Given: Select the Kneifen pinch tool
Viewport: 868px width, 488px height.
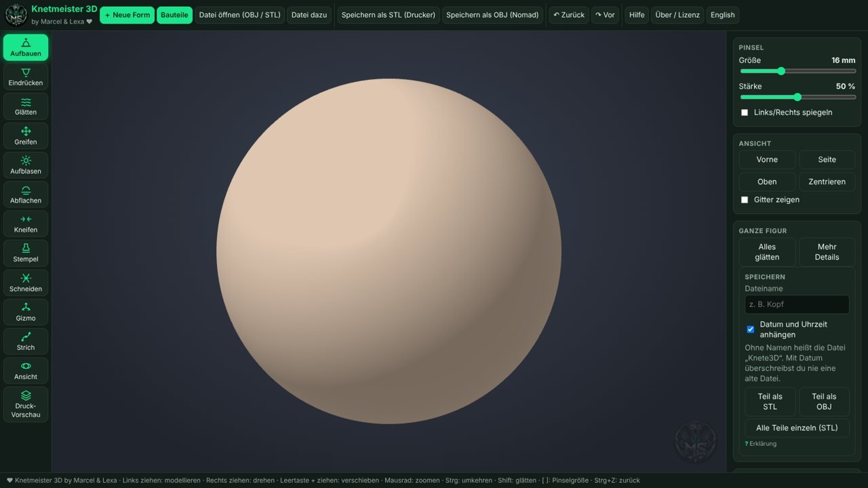Looking at the screenshot, I should 26,224.
